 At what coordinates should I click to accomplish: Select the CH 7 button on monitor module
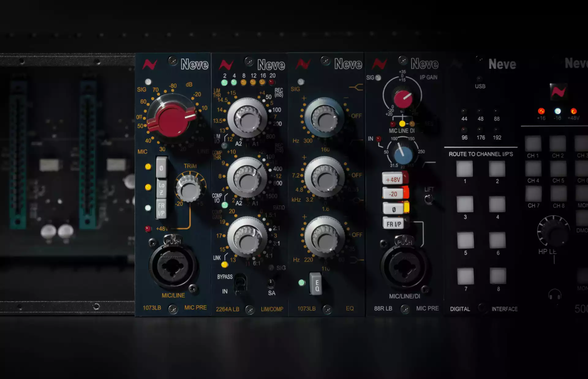533,194
